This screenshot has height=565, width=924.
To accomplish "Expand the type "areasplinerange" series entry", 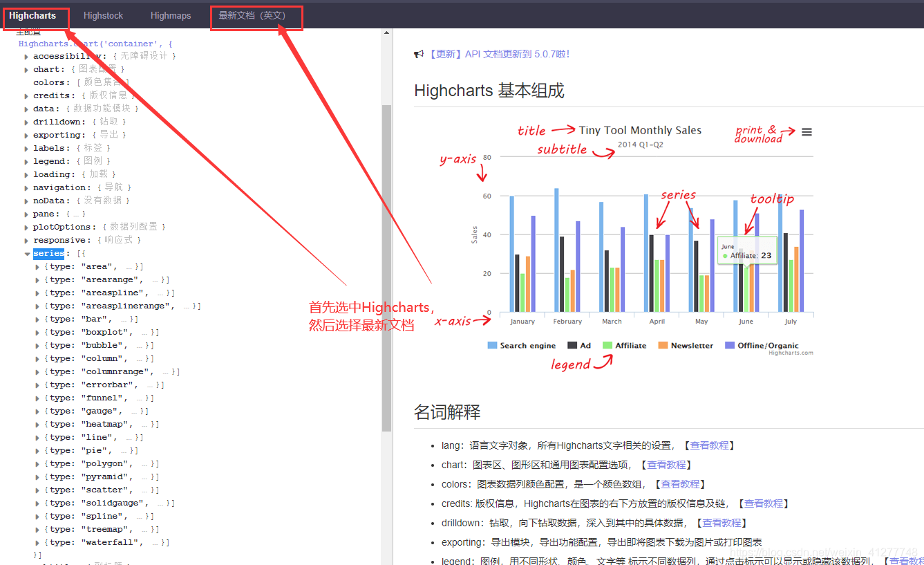I will click(37, 306).
